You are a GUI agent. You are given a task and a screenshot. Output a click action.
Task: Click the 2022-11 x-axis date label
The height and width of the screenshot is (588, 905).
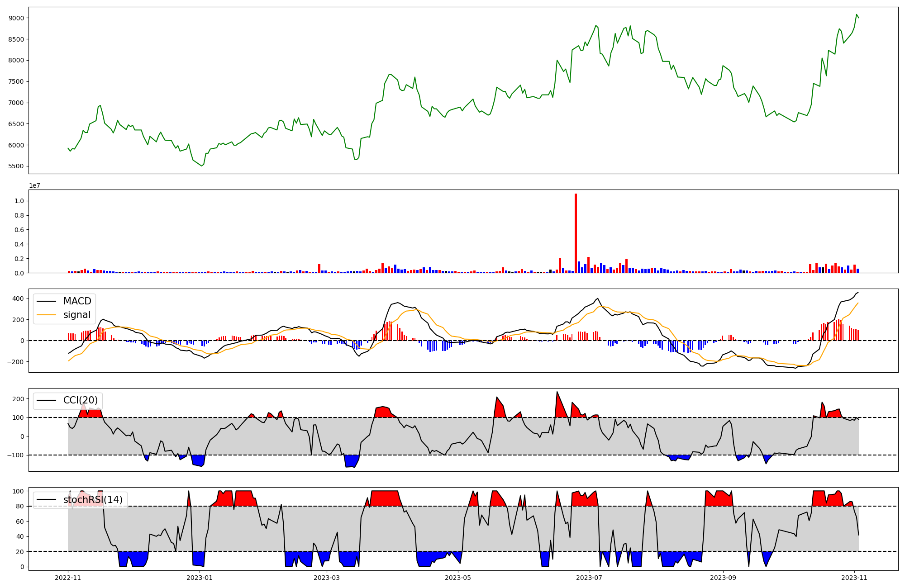tap(68, 578)
